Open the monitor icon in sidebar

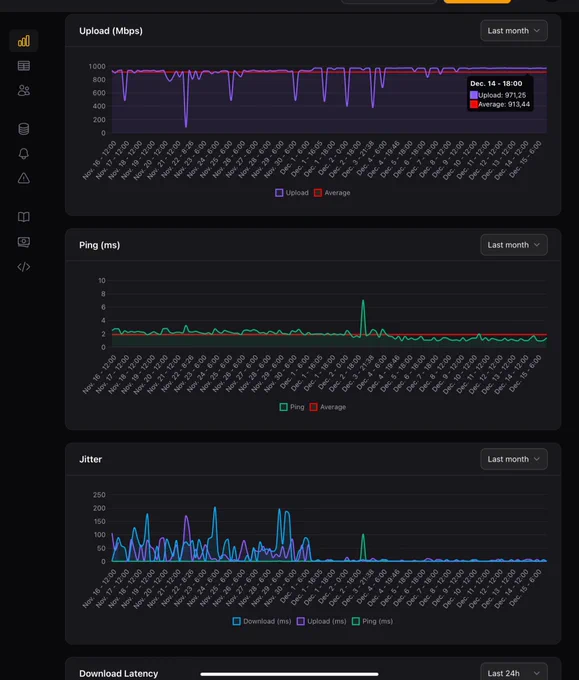click(24, 242)
